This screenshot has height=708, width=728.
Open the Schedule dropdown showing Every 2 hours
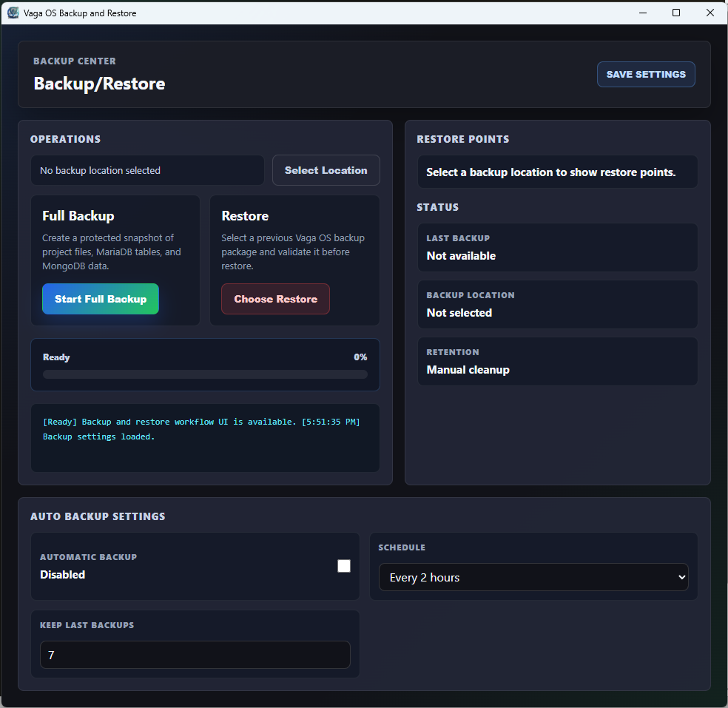[x=533, y=577]
